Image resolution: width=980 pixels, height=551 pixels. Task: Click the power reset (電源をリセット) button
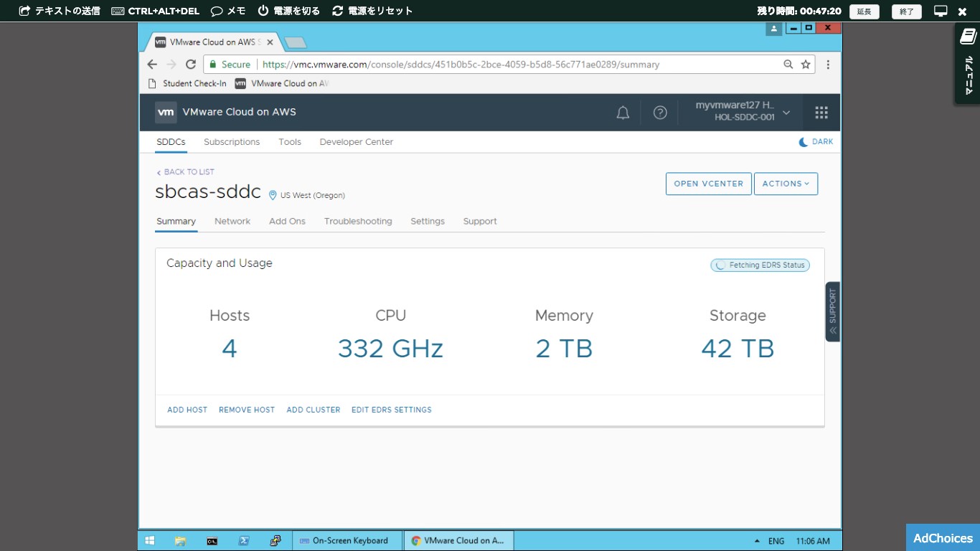coord(373,11)
